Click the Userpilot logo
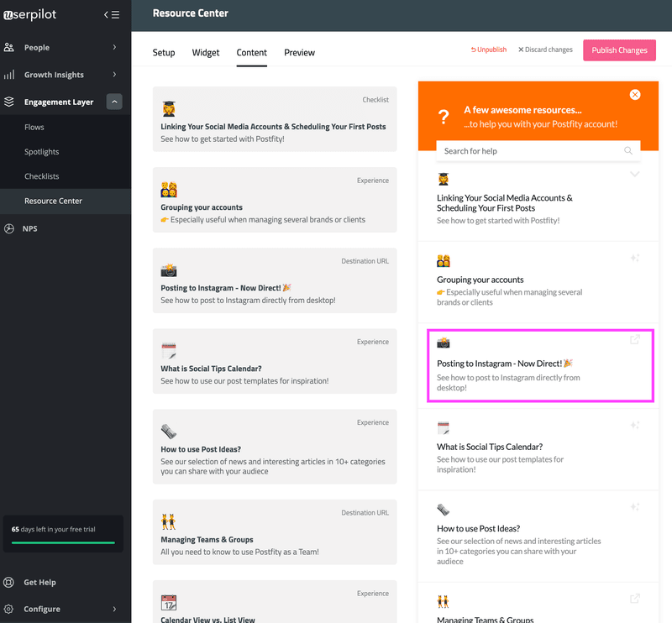672x623 pixels. [x=34, y=14]
